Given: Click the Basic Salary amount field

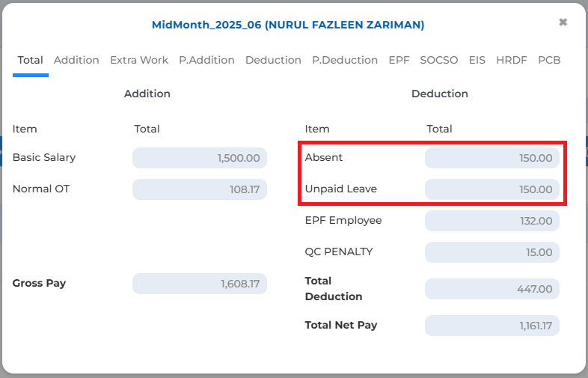Looking at the screenshot, I should click(200, 158).
